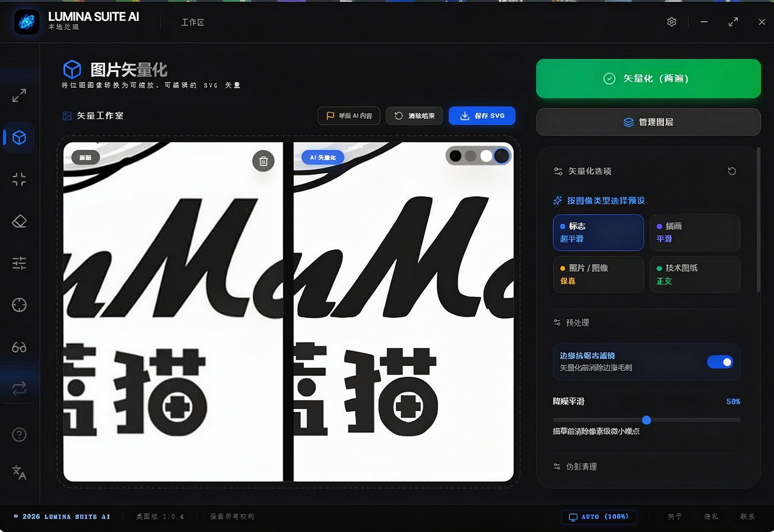Click the sliders icon beside 矢量化选项
Image resolution: width=774 pixels, height=532 pixels.
558,171
